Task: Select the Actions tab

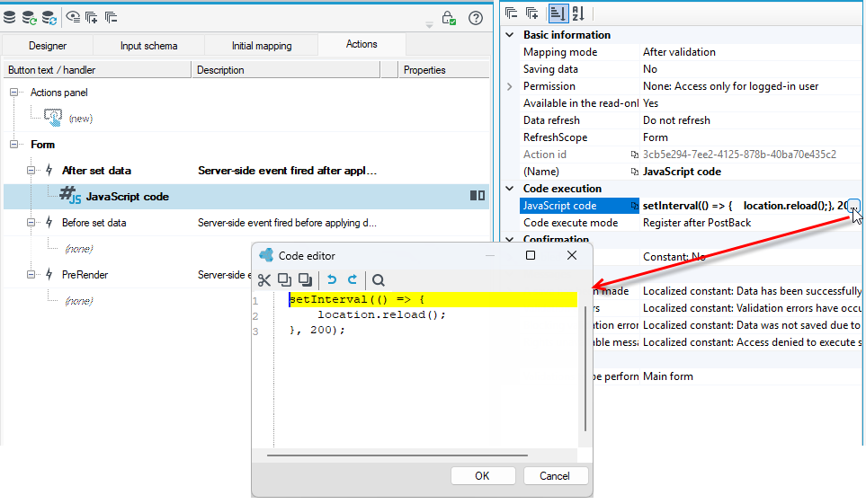Action: (362, 44)
